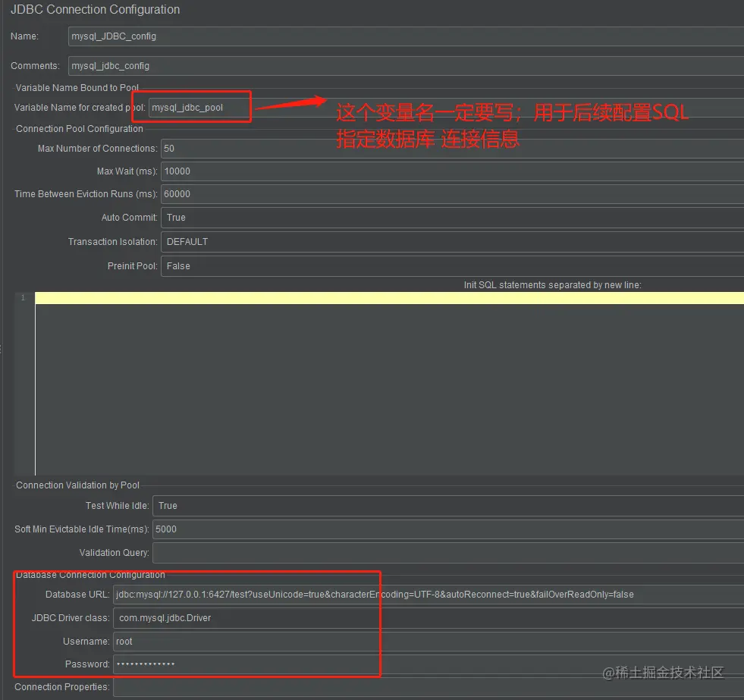The height and width of the screenshot is (700, 744).
Task: Open the Auto Commit combo box
Action: coord(452,218)
